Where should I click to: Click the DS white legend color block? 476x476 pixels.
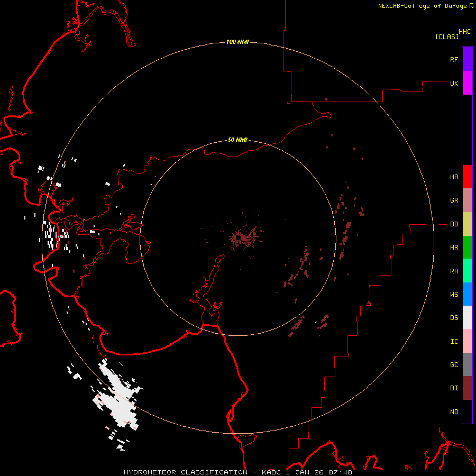[467, 317]
